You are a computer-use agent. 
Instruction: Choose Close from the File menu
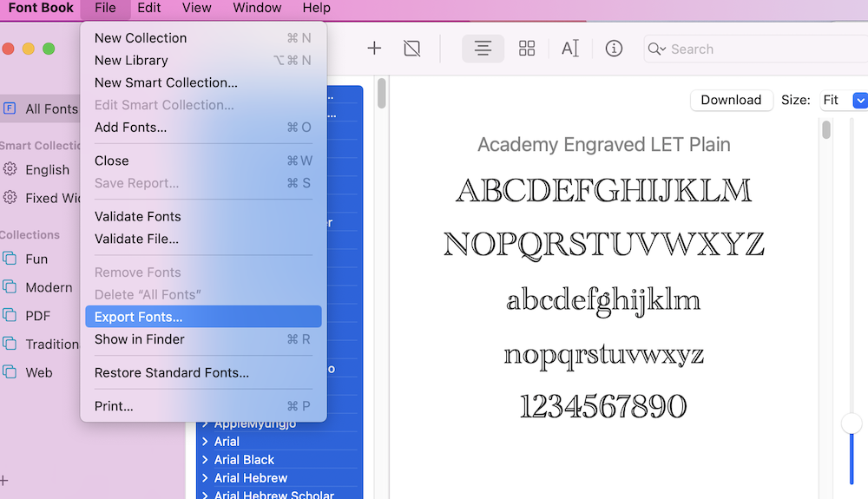(203, 161)
